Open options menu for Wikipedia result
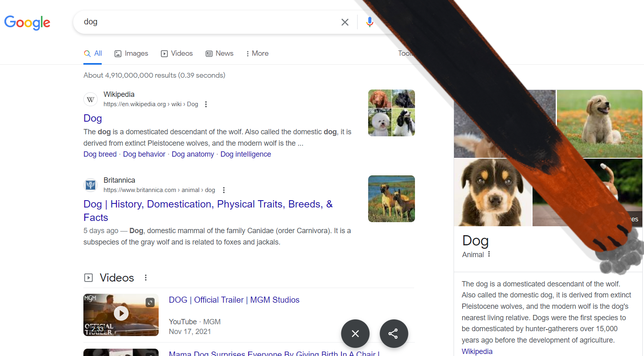 (206, 104)
